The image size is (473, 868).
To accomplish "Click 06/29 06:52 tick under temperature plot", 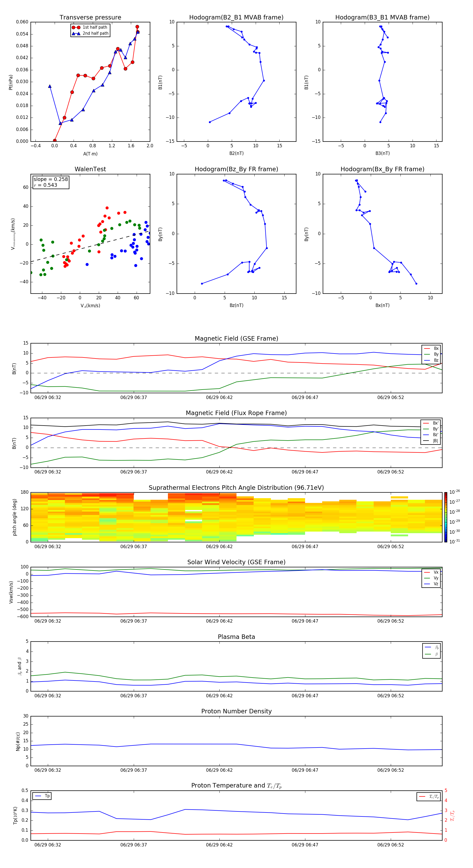I will [390, 845].
